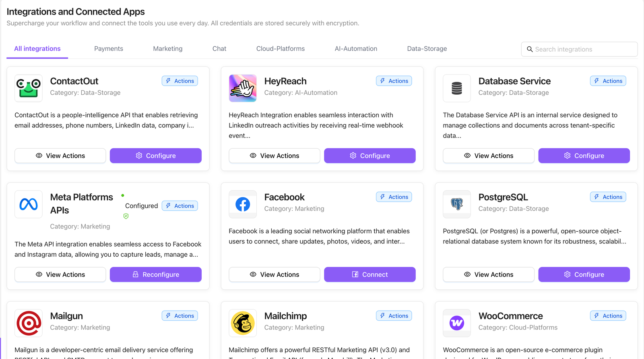Open View Actions for Database Service
644x359 pixels.
(489, 156)
